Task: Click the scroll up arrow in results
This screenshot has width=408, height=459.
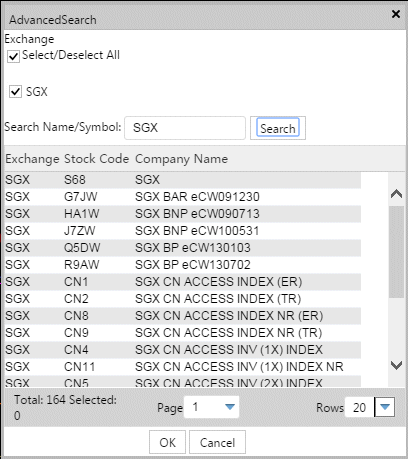Action: coord(396,194)
